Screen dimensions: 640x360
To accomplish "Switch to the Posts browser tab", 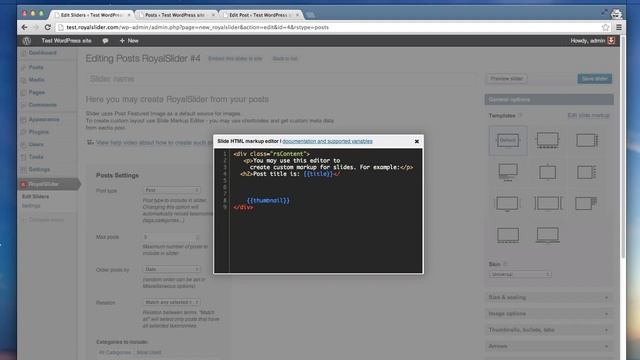I will [175, 15].
